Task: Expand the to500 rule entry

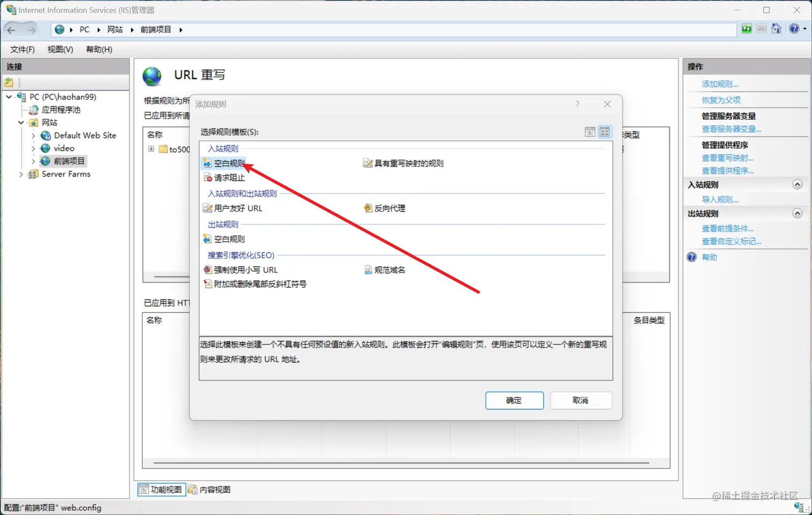Action: 151,149
